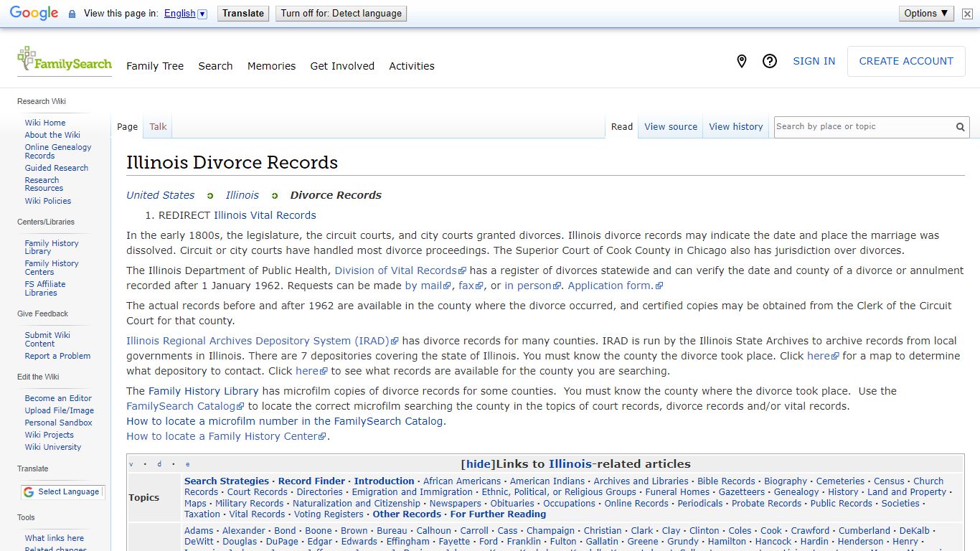Image resolution: width=980 pixels, height=551 pixels.
Task: Open the Application form link
Action: [616, 286]
